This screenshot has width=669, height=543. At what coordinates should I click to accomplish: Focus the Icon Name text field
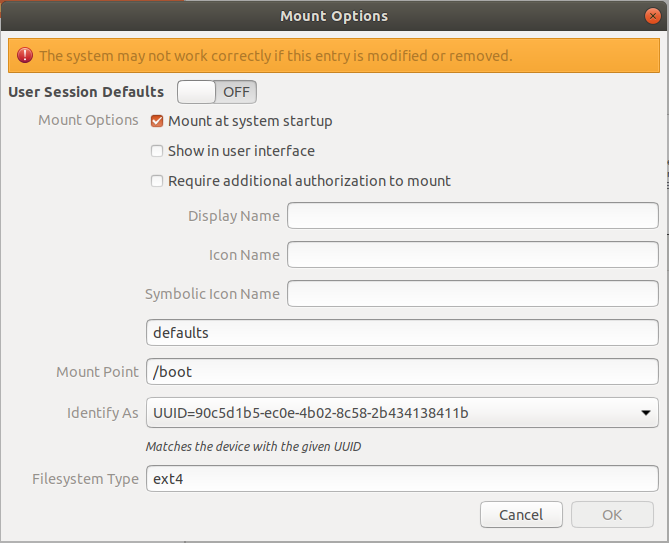(x=473, y=255)
